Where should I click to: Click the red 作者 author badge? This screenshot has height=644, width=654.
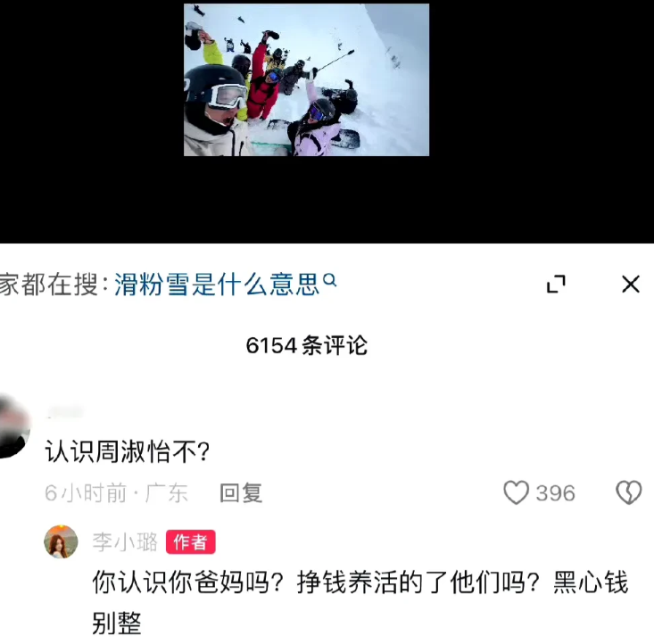pos(191,541)
